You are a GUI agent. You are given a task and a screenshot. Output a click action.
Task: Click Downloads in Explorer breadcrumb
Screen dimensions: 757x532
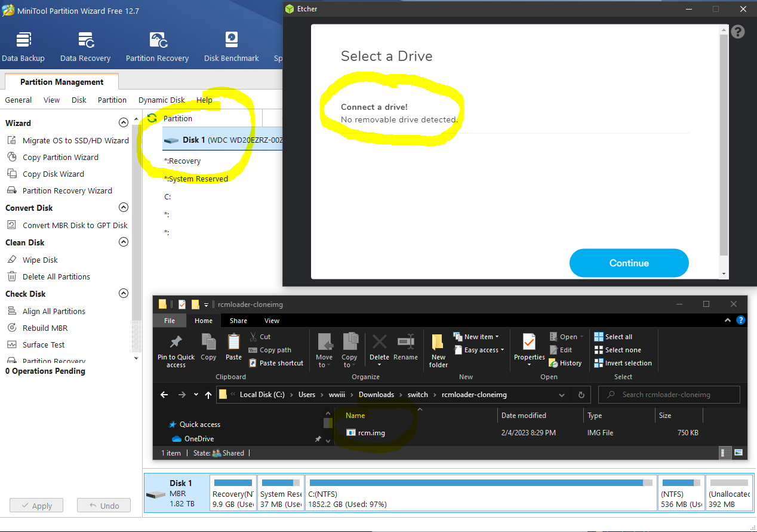click(376, 395)
